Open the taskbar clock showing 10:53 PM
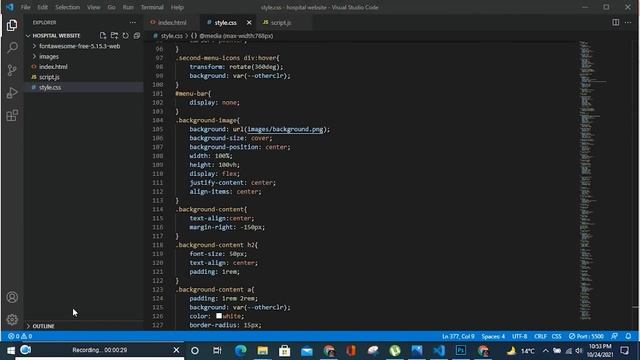Screen dimensions: 640x360 600,351
